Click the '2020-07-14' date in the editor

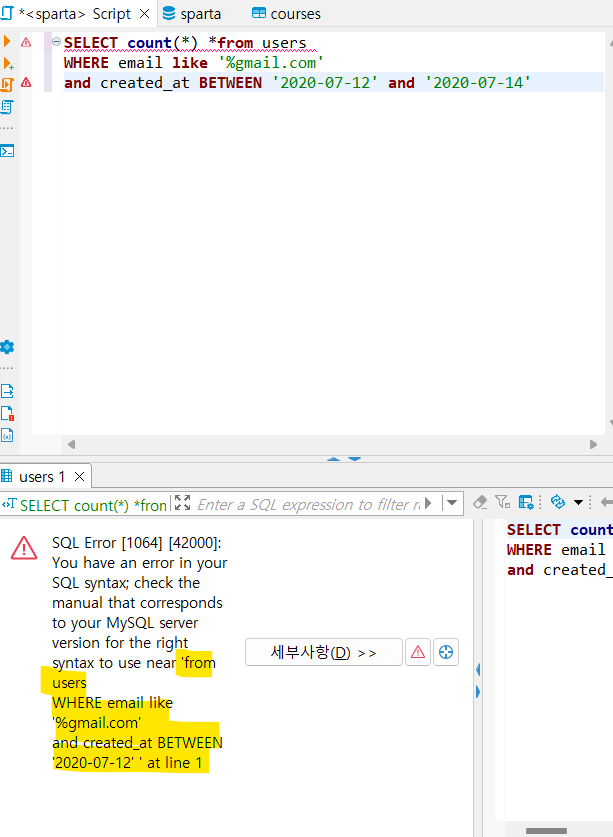(478, 83)
